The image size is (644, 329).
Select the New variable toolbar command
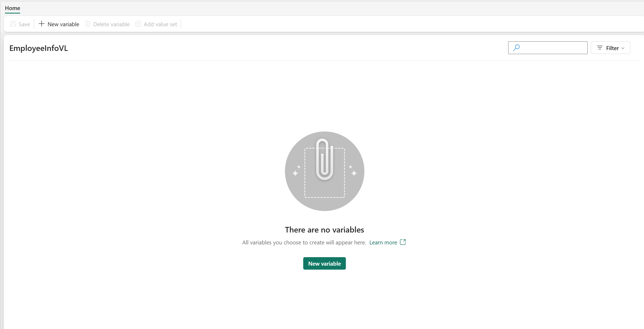63,24
